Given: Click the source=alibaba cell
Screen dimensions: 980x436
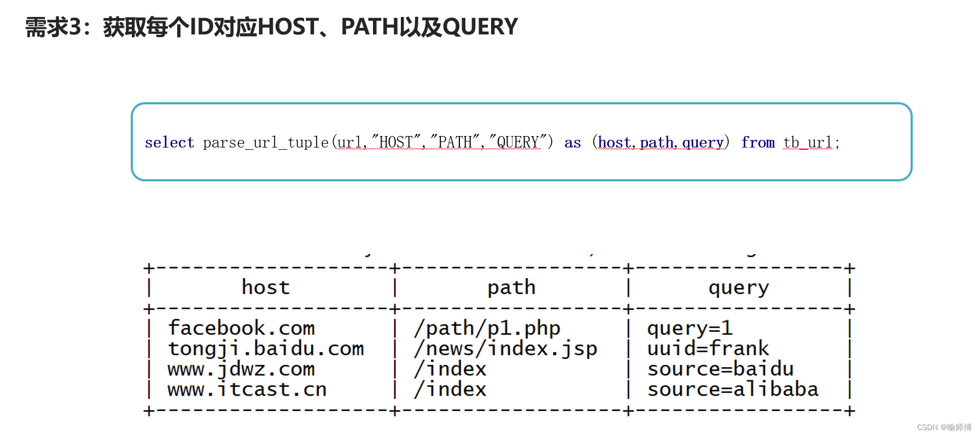Looking at the screenshot, I should pos(733,390).
